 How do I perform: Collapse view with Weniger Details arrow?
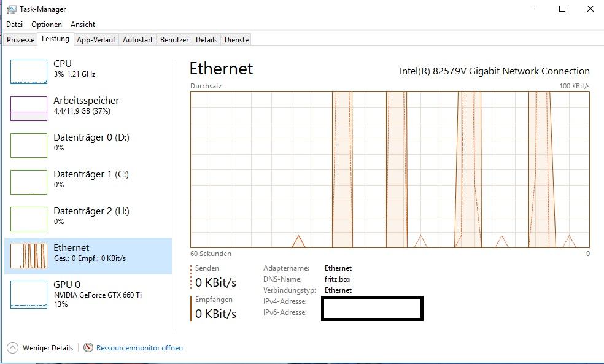coord(12,348)
